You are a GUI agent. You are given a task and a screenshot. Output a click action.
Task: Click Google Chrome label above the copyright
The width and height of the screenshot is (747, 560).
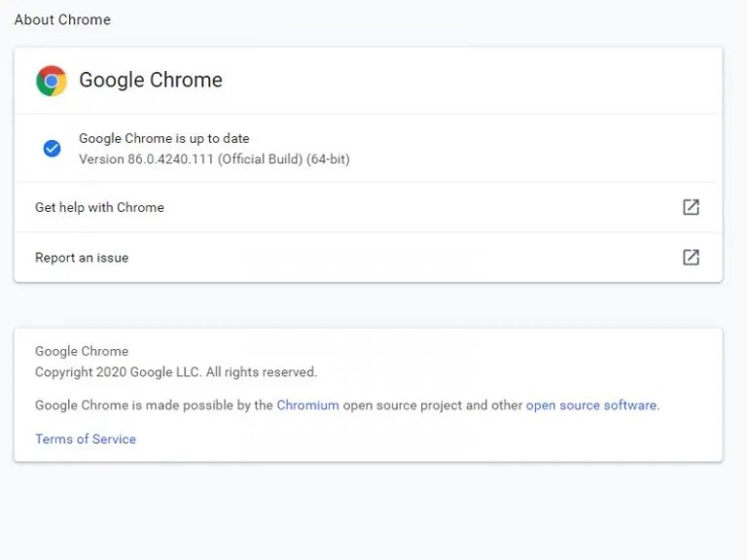(x=82, y=352)
